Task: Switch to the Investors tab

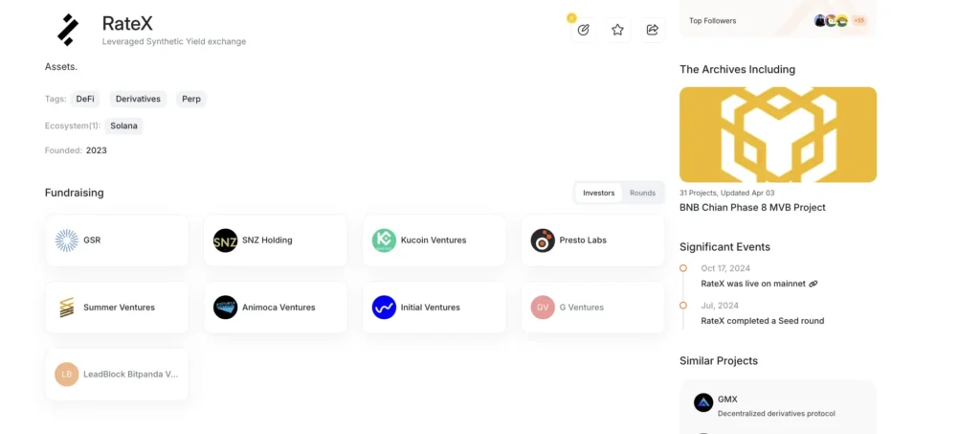Action: pyautogui.click(x=599, y=193)
